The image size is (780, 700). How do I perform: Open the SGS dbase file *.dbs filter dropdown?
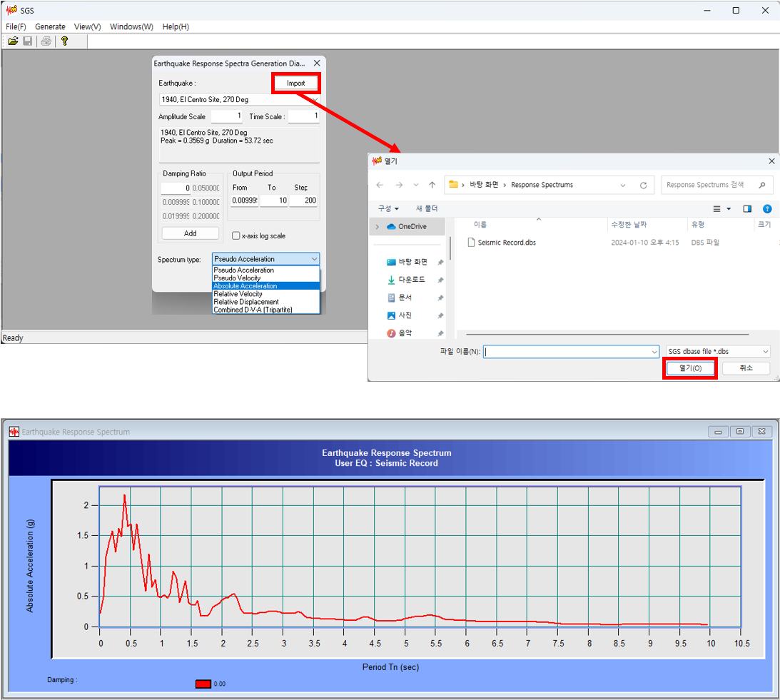point(717,351)
